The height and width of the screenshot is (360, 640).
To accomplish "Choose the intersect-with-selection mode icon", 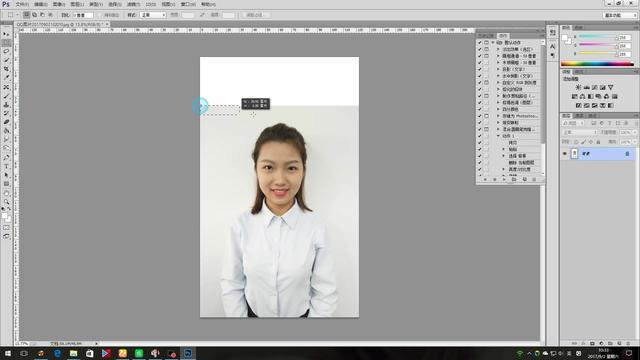I will [x=51, y=15].
